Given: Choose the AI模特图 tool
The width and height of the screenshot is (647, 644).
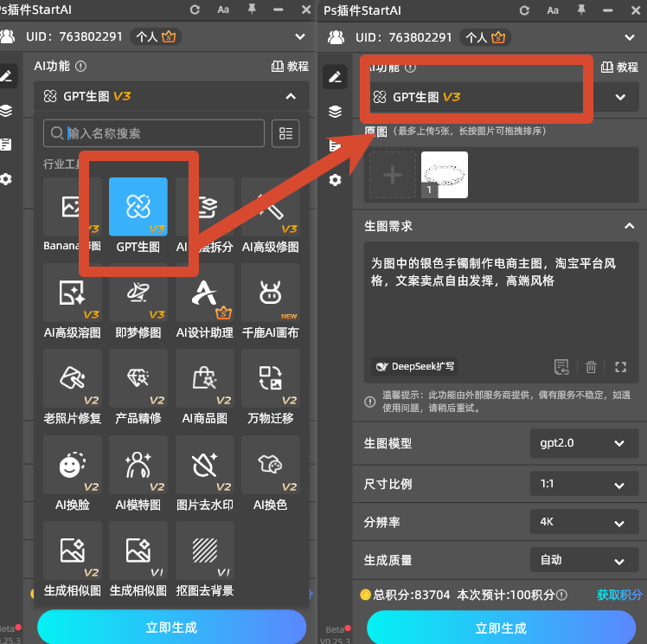Looking at the screenshot, I should (138, 465).
